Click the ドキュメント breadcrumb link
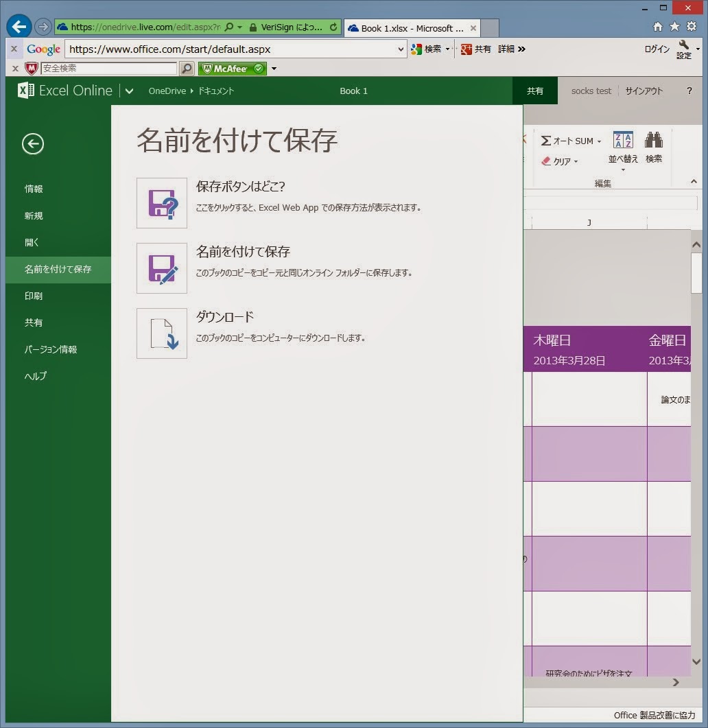This screenshot has height=728, width=708. click(x=216, y=91)
